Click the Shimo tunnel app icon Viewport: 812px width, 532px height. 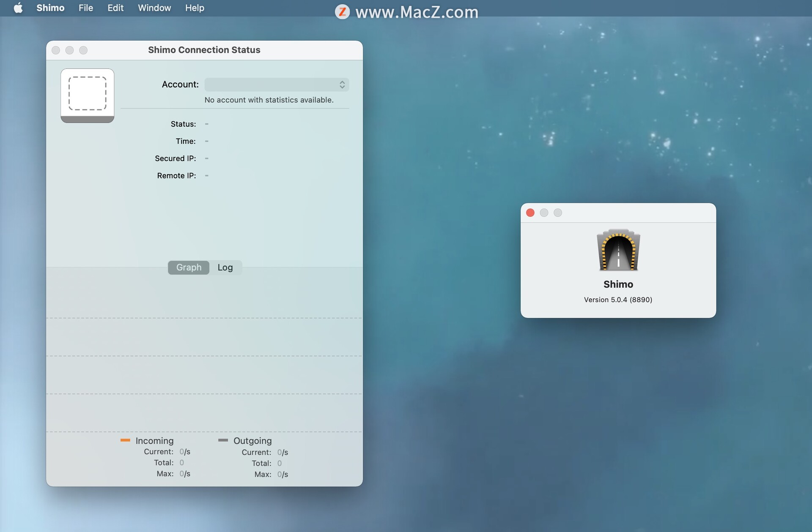(618, 250)
